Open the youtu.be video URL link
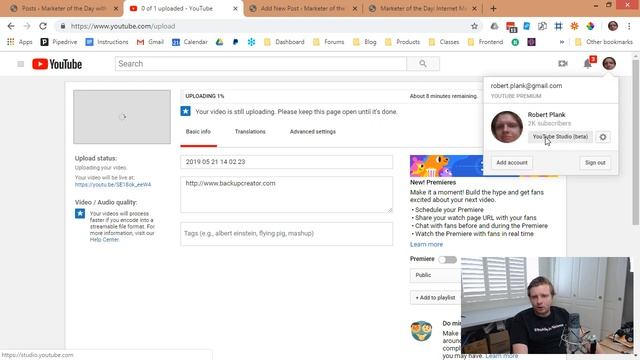 tap(113, 184)
